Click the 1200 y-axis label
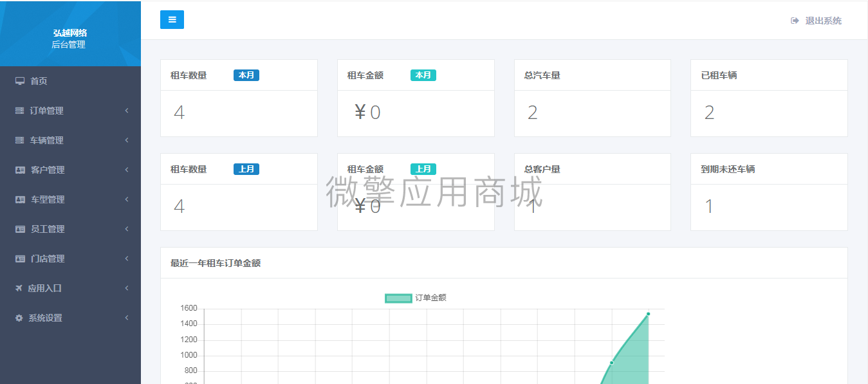Viewport: 868px width, 384px height. click(189, 340)
